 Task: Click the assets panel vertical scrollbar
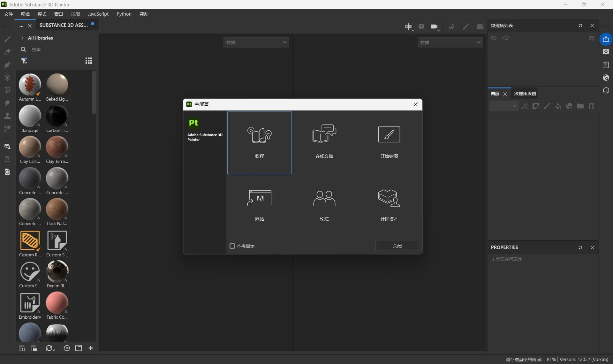tap(94, 93)
